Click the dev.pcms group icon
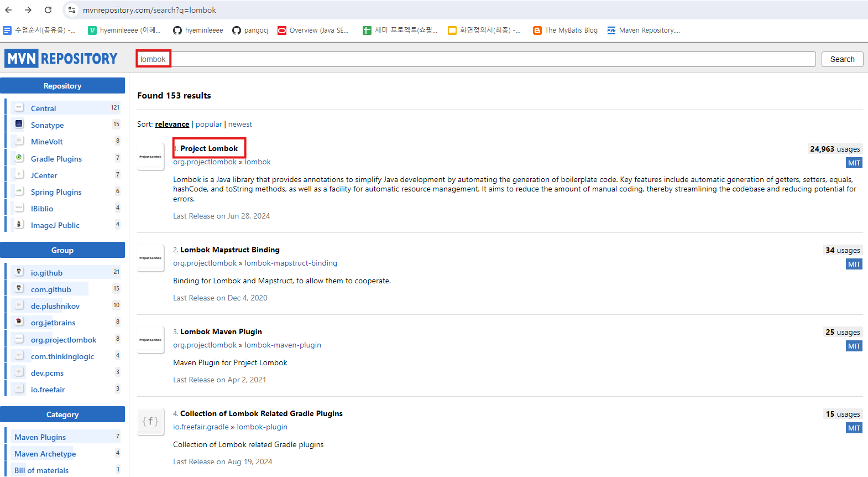868x477 pixels. pyautogui.click(x=19, y=372)
